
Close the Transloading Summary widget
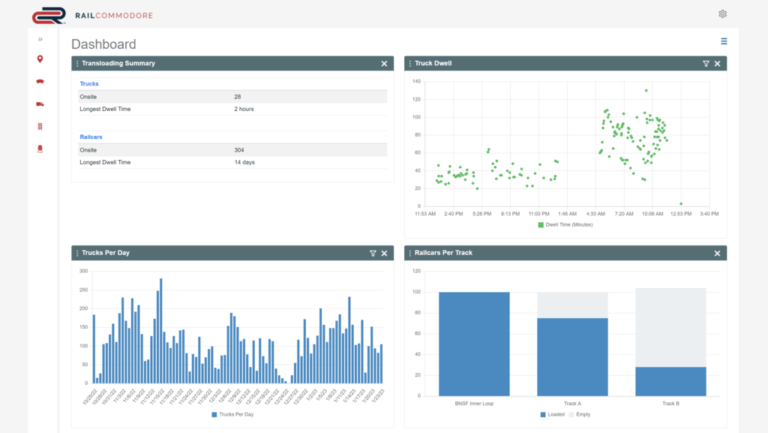click(384, 63)
